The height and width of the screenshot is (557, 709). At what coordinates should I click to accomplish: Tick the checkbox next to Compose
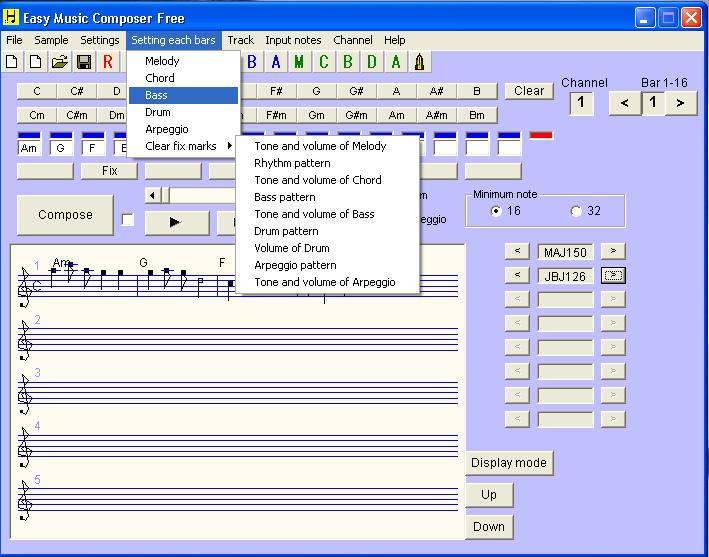(x=128, y=220)
